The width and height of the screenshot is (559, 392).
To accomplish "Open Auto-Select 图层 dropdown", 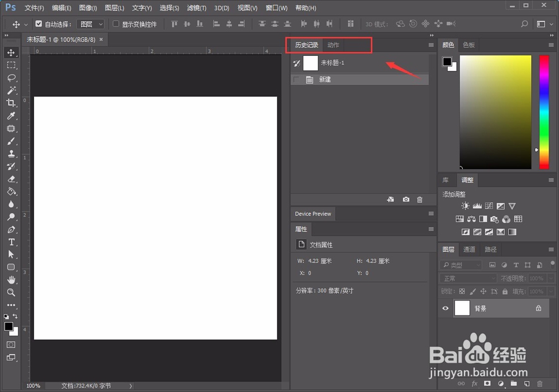I will (91, 24).
